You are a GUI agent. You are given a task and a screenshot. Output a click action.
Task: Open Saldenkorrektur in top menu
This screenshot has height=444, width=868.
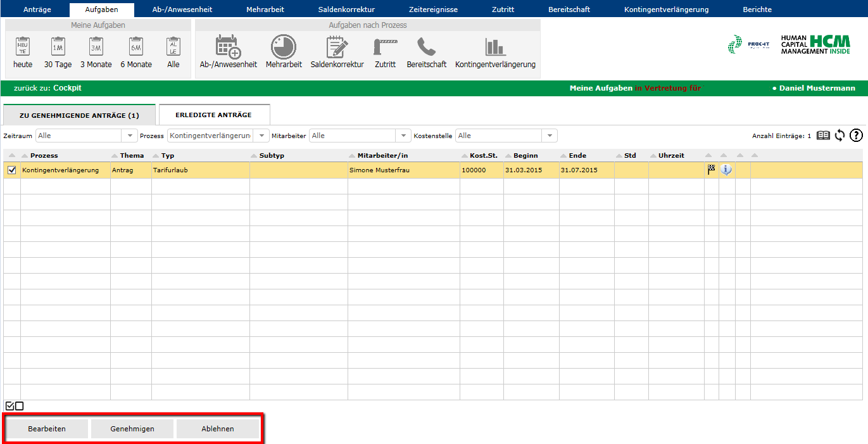point(346,10)
